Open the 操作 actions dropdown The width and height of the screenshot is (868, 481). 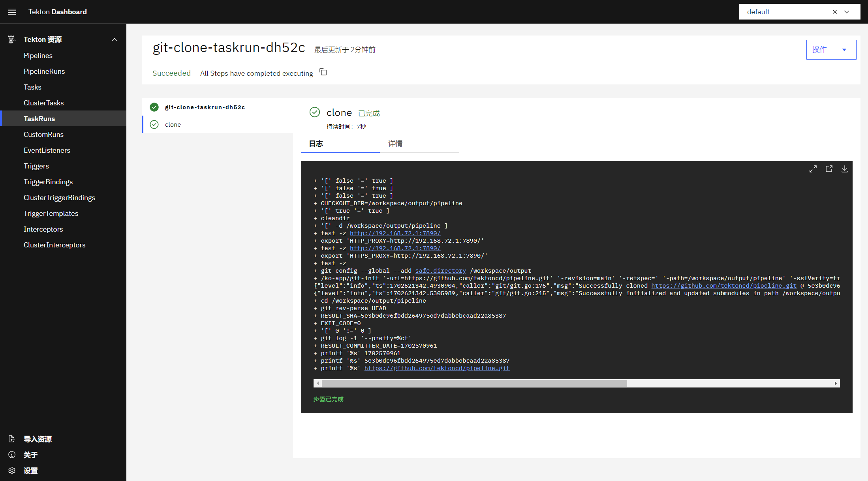tap(831, 50)
